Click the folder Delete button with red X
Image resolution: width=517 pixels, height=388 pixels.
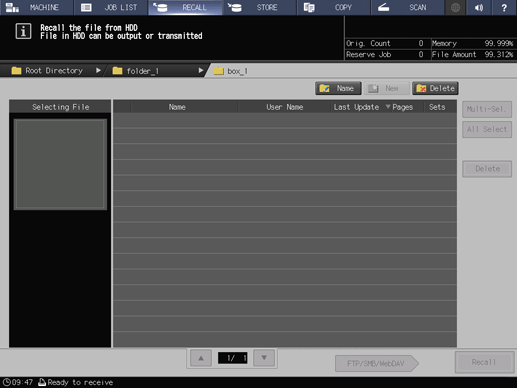pyautogui.click(x=435, y=88)
